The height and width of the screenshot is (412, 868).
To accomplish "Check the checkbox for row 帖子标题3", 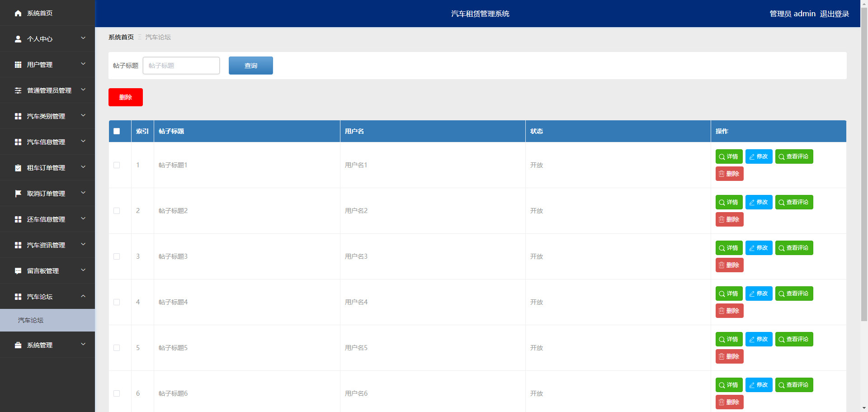I will 117,256.
